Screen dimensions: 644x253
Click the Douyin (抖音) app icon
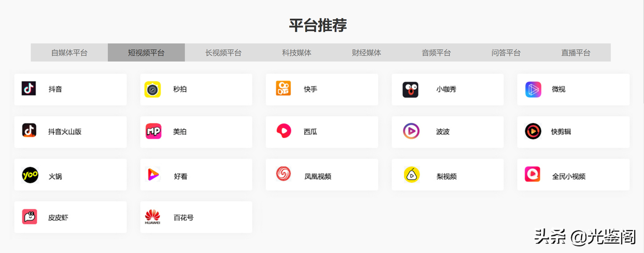click(x=29, y=89)
